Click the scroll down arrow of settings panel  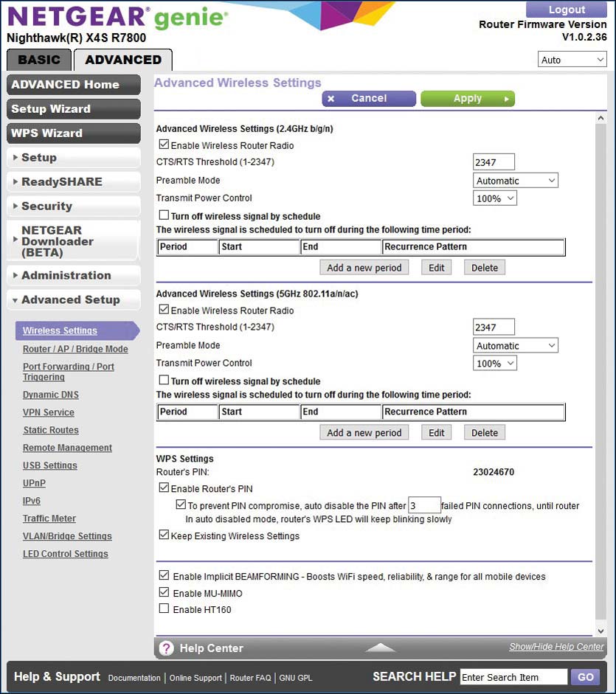601,631
